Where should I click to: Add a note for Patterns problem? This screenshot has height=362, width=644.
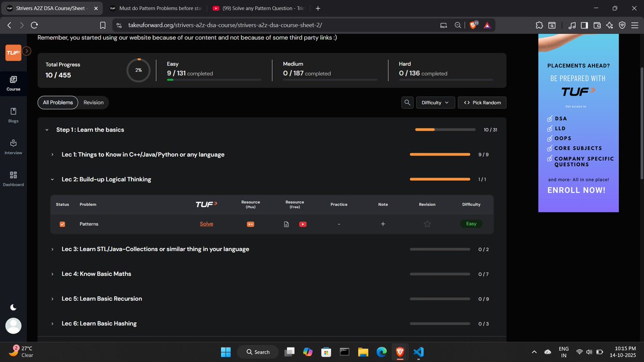(383, 224)
